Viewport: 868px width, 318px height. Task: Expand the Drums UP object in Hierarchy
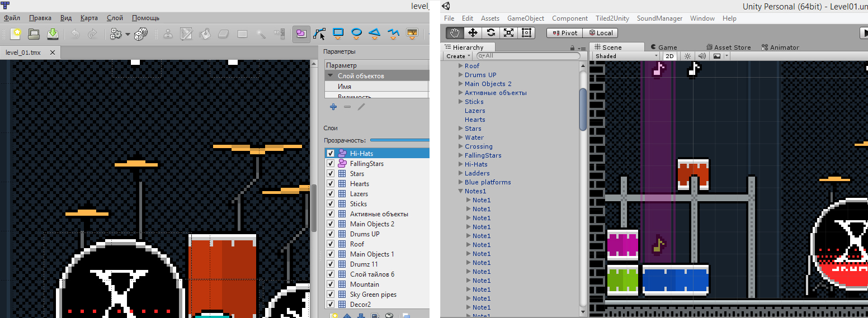(461, 75)
